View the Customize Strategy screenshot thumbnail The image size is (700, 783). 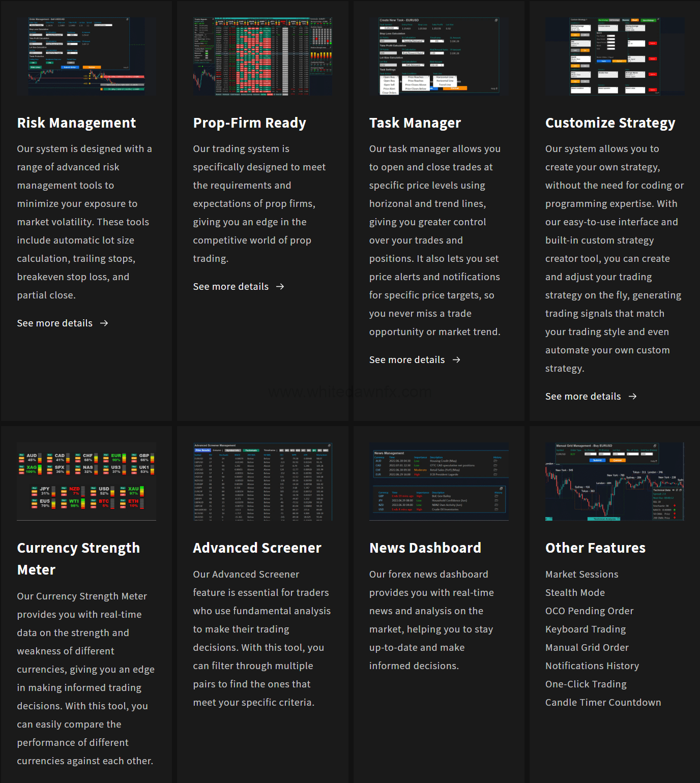615,56
